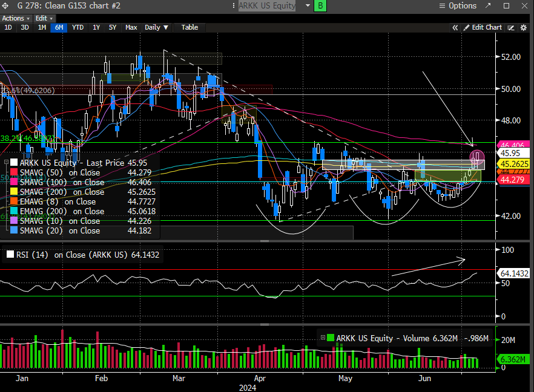The image size is (534, 392).
Task: Click pink swatch for SMAVG (100)
Action: [14, 182]
